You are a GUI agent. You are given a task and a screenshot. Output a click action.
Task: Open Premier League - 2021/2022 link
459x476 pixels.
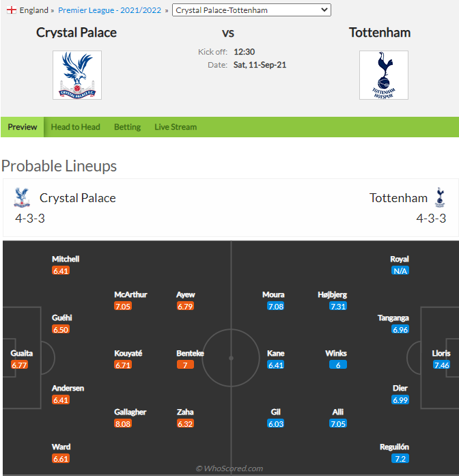109,10
